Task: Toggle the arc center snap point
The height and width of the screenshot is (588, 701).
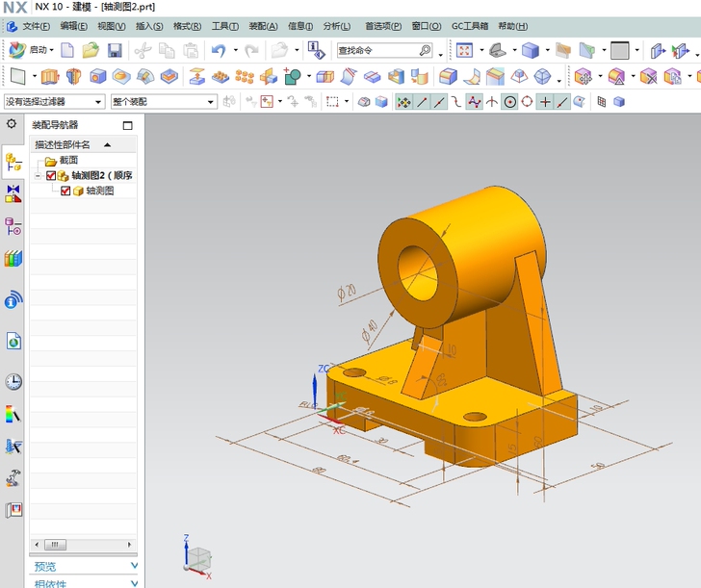Action: [x=509, y=101]
